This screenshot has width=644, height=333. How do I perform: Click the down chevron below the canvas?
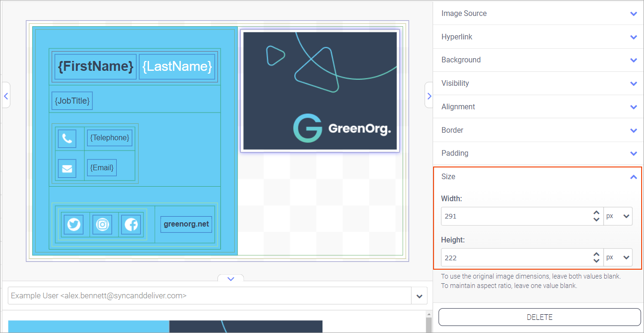tap(230, 279)
